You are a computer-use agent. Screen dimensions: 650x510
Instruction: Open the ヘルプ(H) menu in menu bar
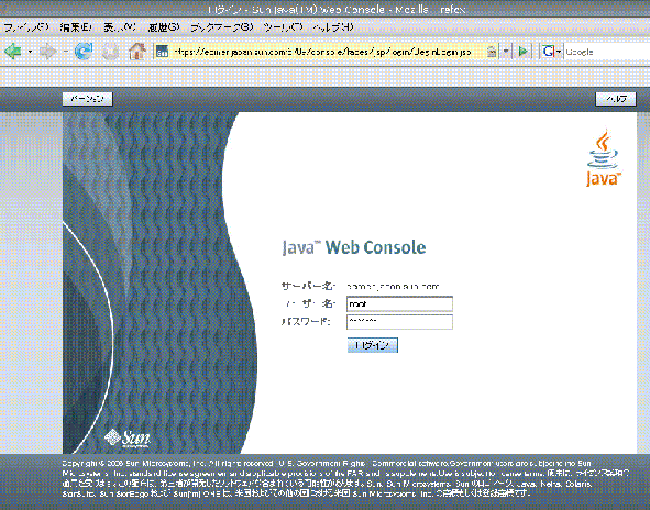pyautogui.click(x=332, y=28)
